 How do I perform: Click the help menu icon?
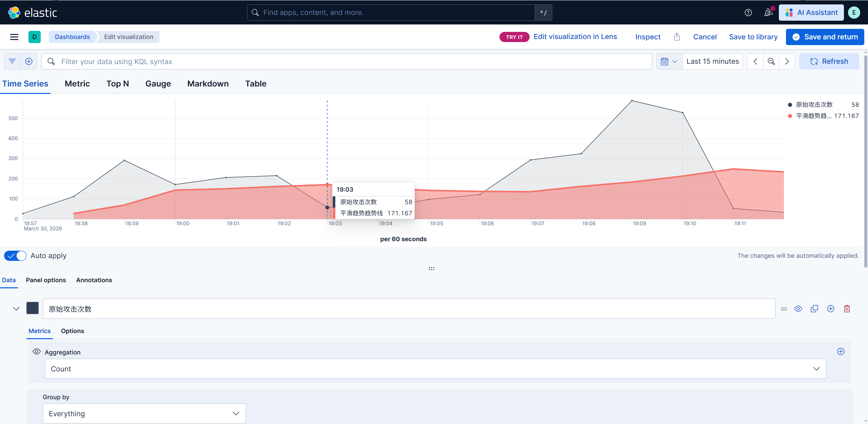[748, 13]
